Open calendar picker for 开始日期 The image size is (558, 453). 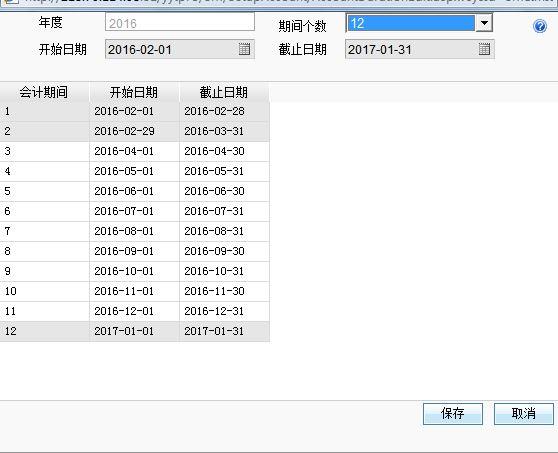tap(244, 49)
